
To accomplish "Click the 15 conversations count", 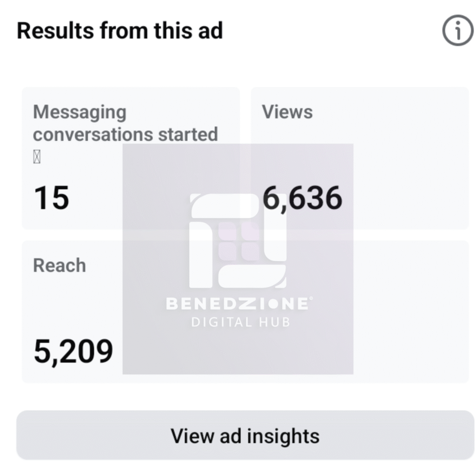I will click(51, 198).
